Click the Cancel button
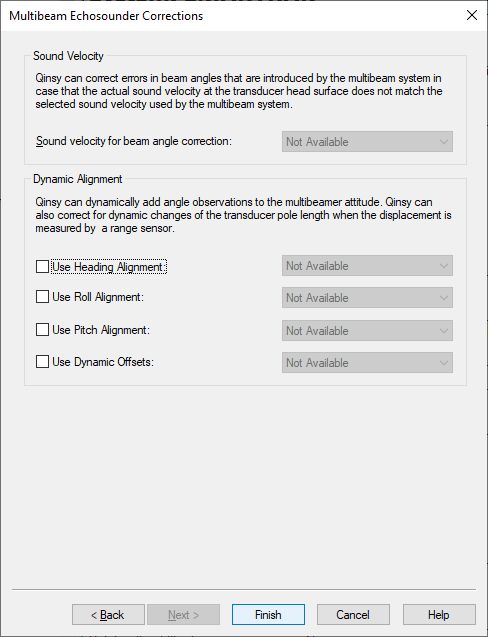Viewport: 488px width, 637px height. [353, 615]
